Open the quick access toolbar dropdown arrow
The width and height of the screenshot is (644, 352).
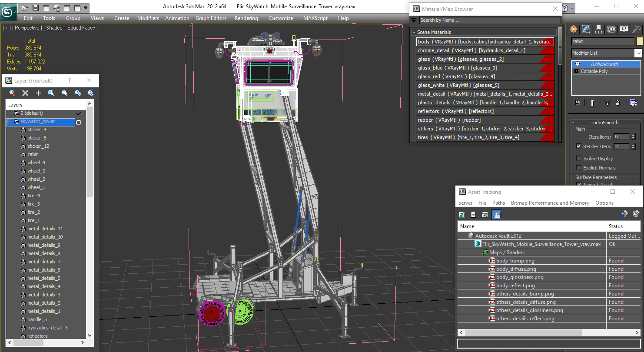(x=86, y=8)
